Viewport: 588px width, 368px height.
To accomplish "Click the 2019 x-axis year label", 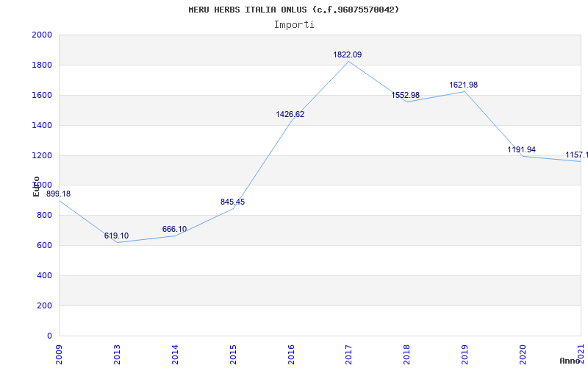I will point(465,355).
